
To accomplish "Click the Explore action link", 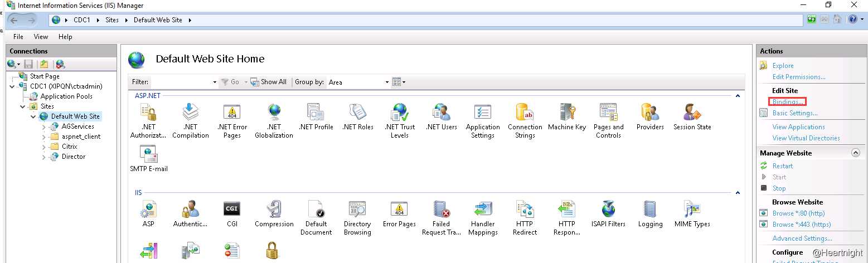I will (783, 66).
